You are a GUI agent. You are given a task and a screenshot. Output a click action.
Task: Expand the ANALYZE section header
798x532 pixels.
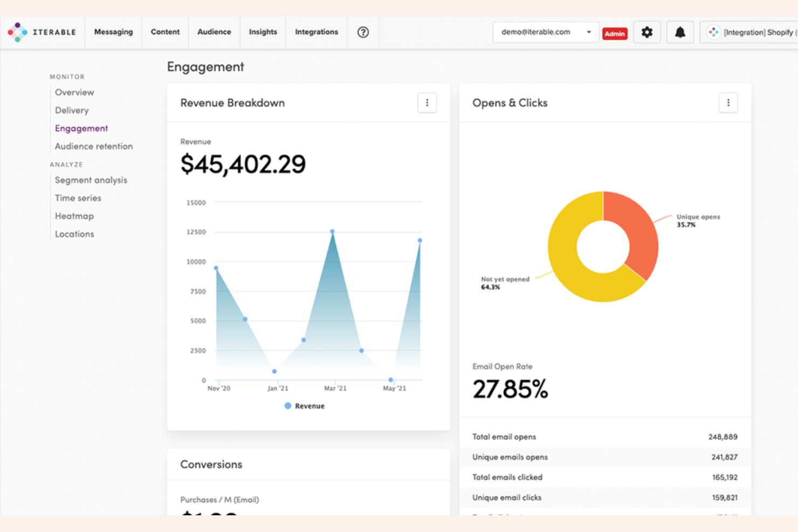tap(66, 164)
